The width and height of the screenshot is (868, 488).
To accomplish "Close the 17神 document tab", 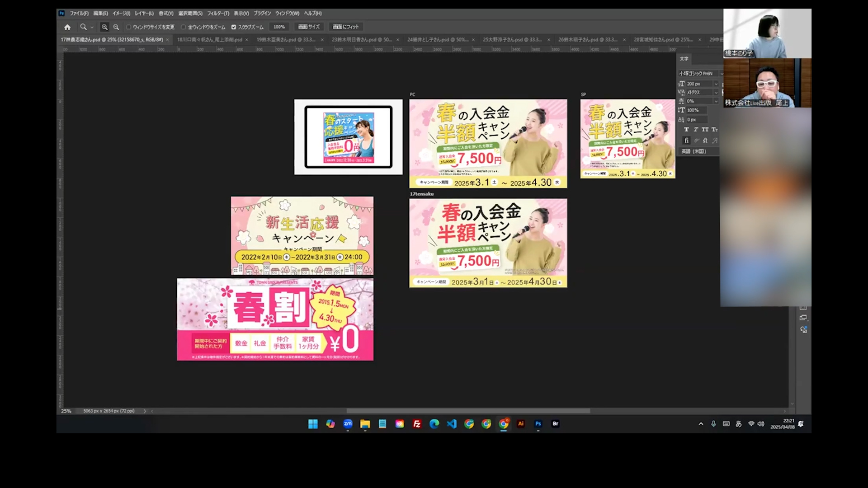I will point(167,40).
